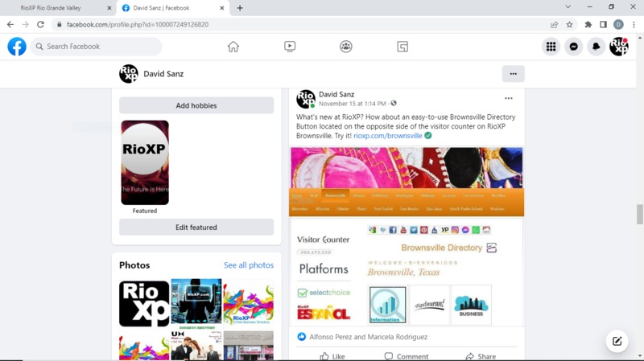
Task: Click the new message compose icon
Action: point(617,341)
